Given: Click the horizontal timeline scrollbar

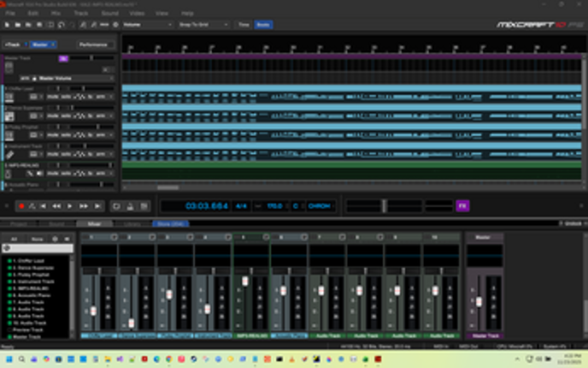Looking at the screenshot, I should point(168,187).
